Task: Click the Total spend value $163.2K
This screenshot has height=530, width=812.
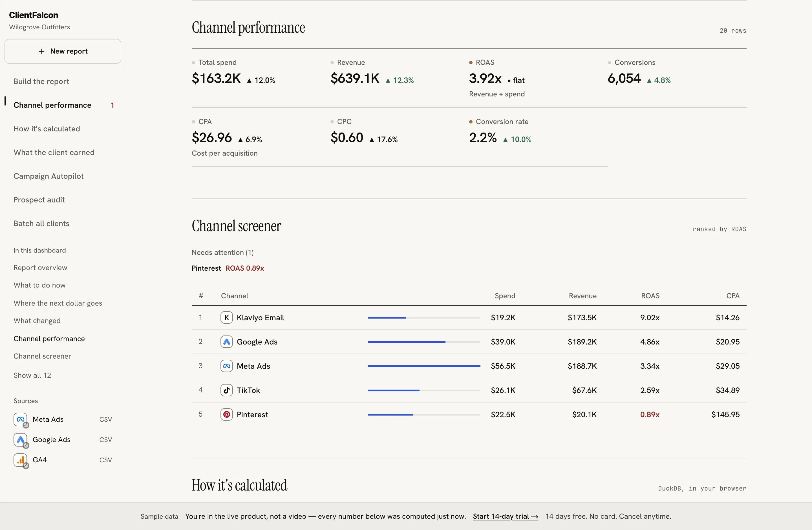Action: (x=216, y=78)
